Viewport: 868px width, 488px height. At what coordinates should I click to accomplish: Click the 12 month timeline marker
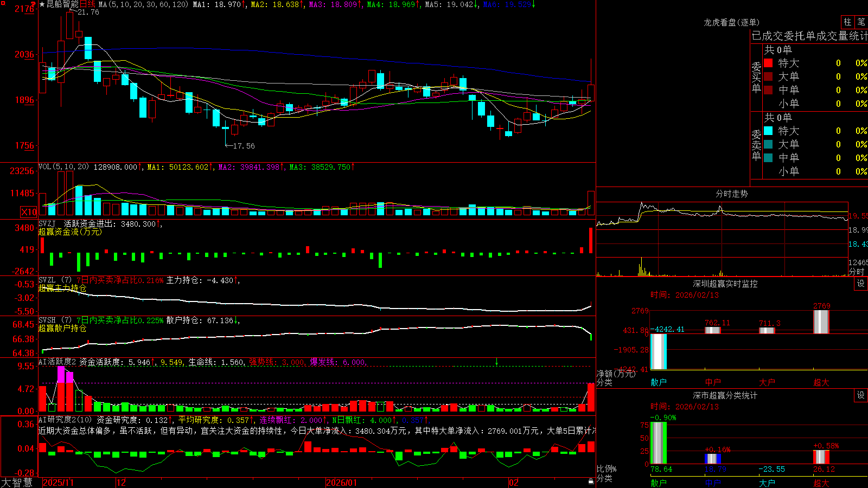121,483
